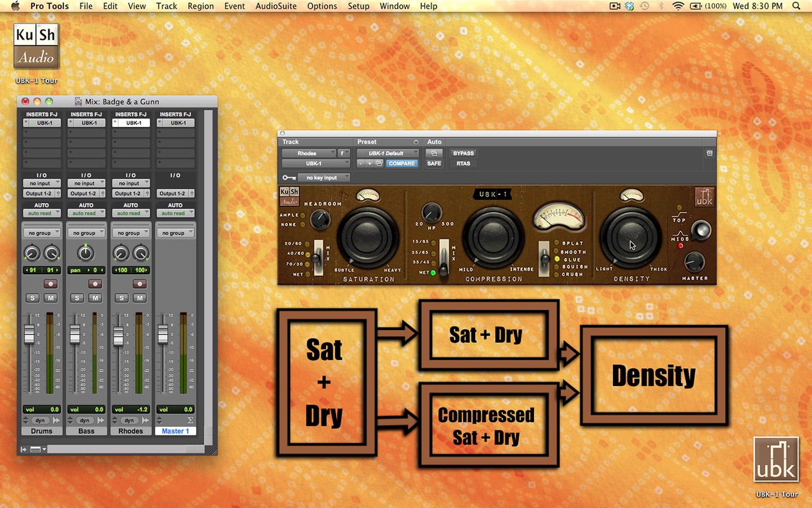Click the HP filter knob
Viewport: 812px width, 508px height.
[431, 213]
